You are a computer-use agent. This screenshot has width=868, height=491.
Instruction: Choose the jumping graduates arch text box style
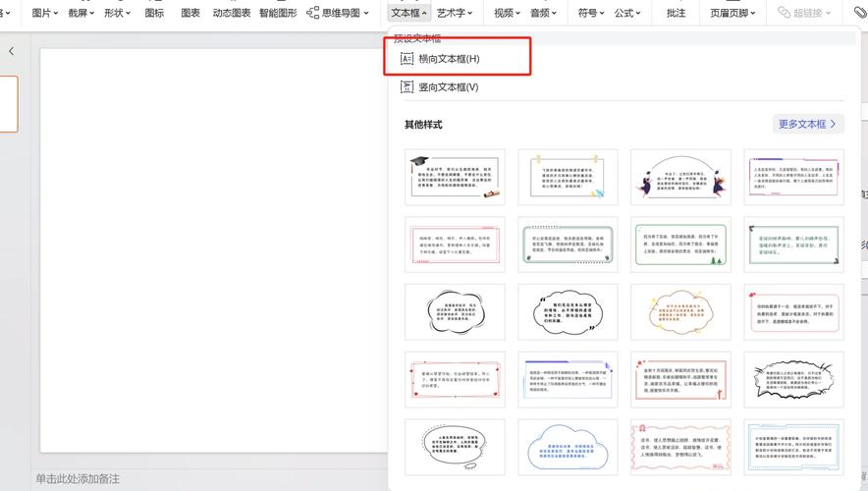[x=680, y=177]
